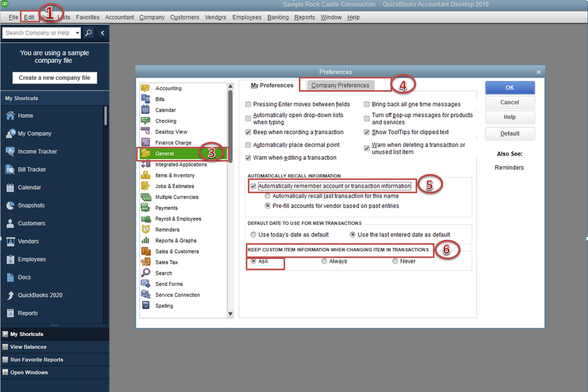This screenshot has width=588, height=392.
Task: Check Bring back all one time messages
Action: coord(367,104)
